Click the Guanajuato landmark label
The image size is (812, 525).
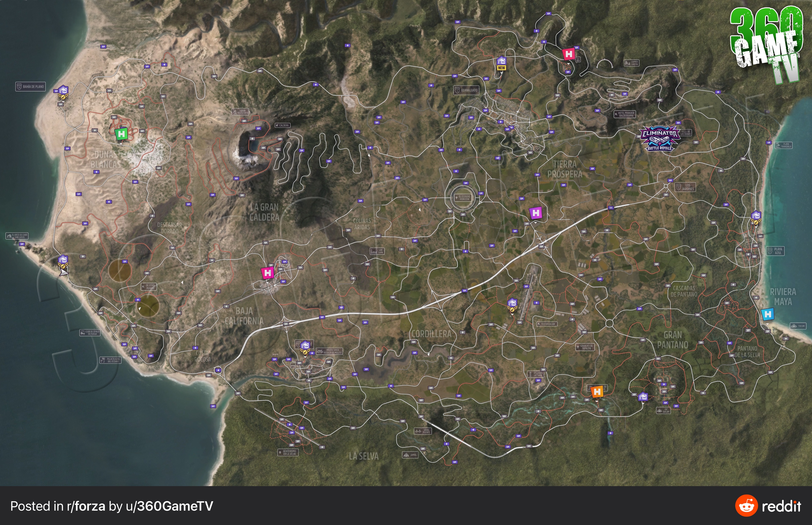(466, 90)
